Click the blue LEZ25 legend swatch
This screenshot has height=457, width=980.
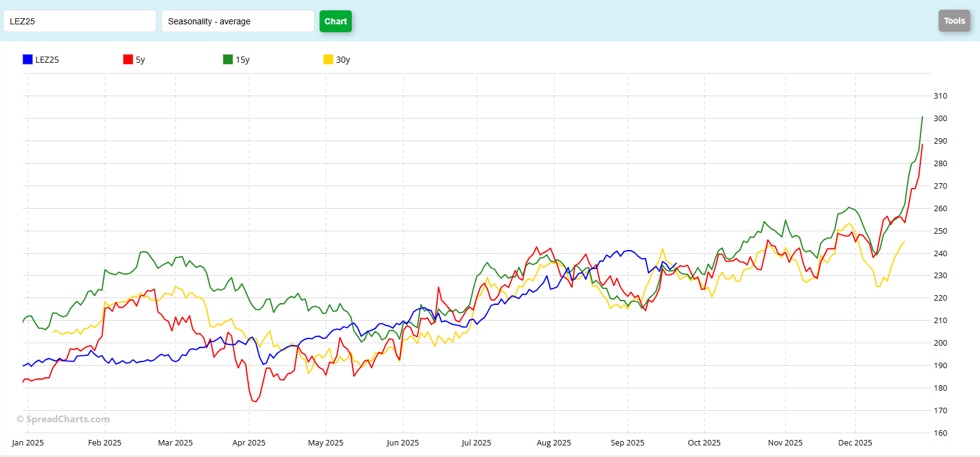(27, 60)
